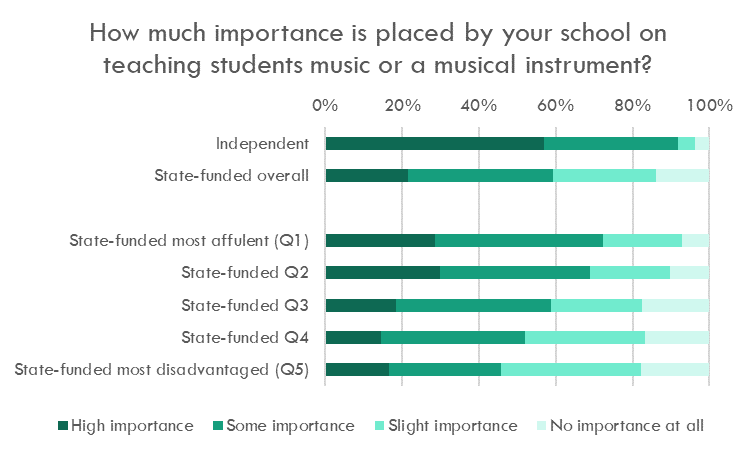The height and width of the screenshot is (454, 756).
Task: Click the High importance segment of State-funded Q2 bar
Action: (x=383, y=272)
